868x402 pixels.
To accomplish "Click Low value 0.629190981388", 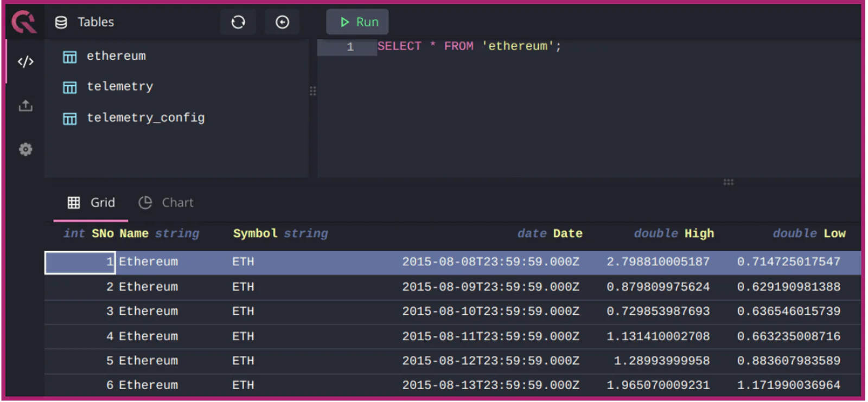I will tap(789, 287).
